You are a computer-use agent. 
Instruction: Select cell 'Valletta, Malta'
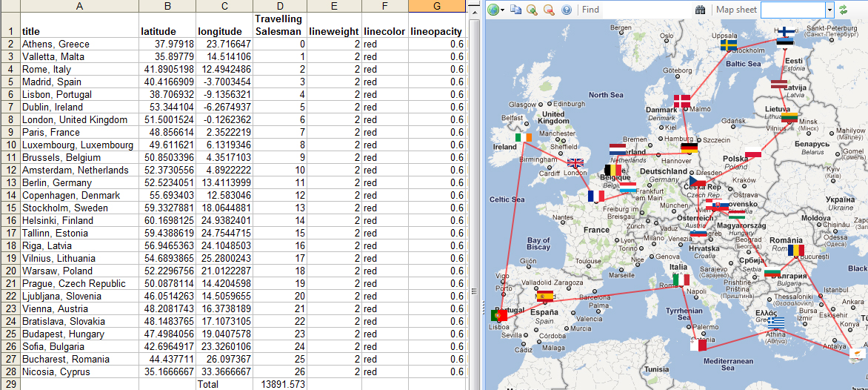[x=79, y=56]
